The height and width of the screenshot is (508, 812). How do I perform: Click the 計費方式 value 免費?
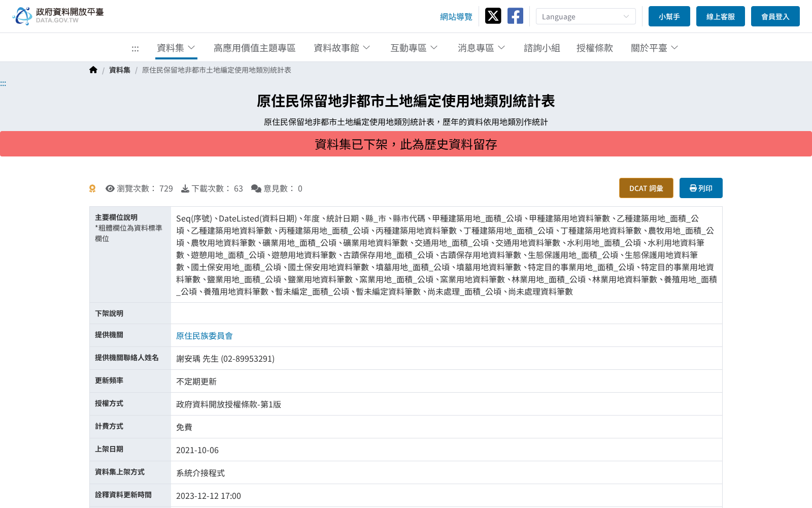coord(184,427)
